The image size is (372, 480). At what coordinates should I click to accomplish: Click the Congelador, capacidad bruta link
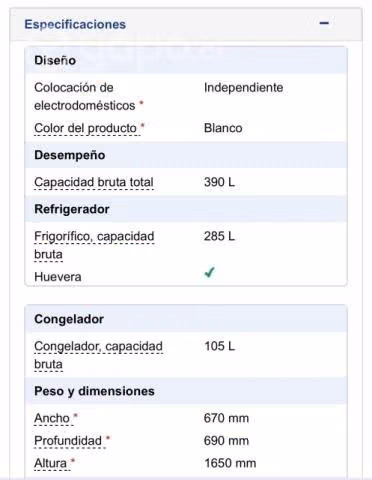(98, 355)
